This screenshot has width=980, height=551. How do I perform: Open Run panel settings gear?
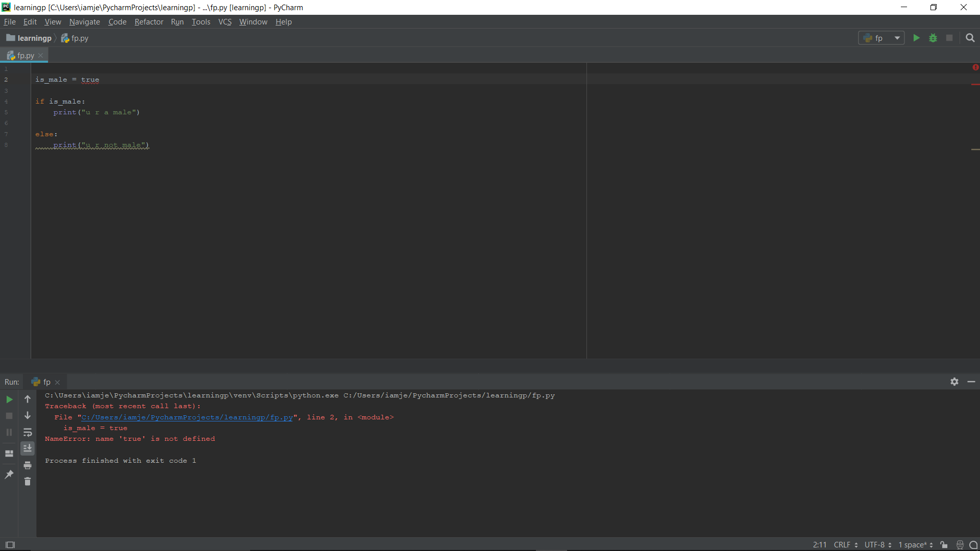point(954,382)
